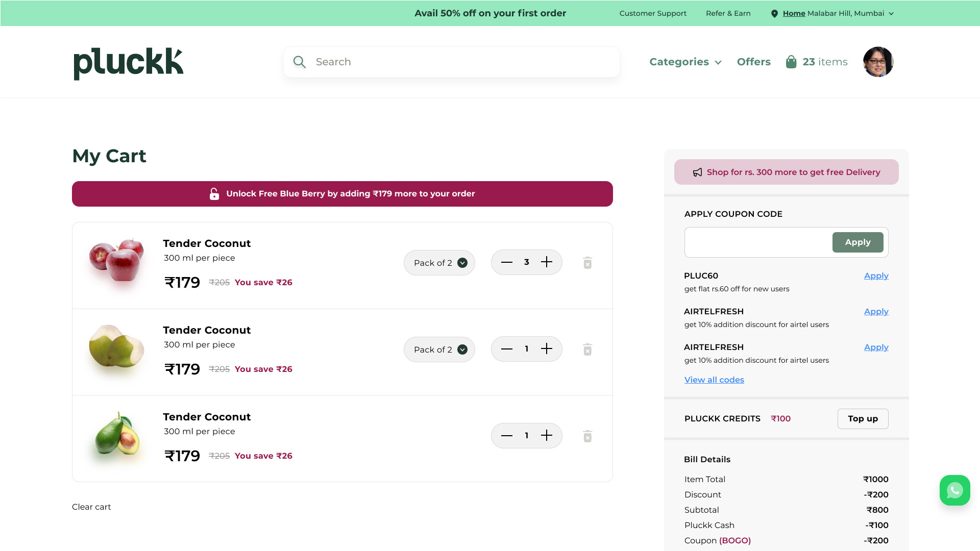Click the location pin icon
The image size is (980, 551).
point(774,14)
